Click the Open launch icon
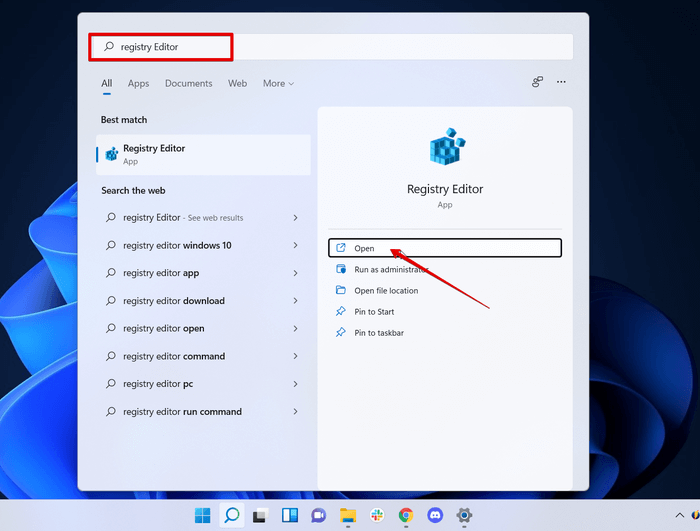 tap(341, 247)
